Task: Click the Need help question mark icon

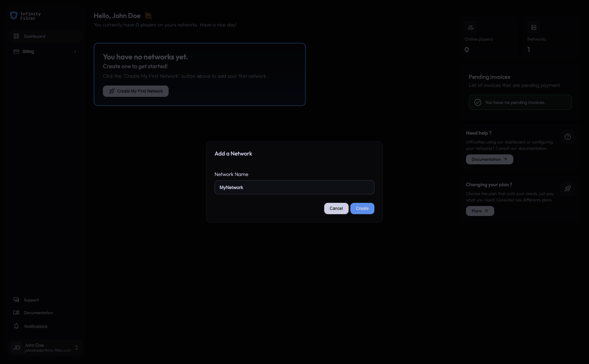Action: pyautogui.click(x=568, y=137)
